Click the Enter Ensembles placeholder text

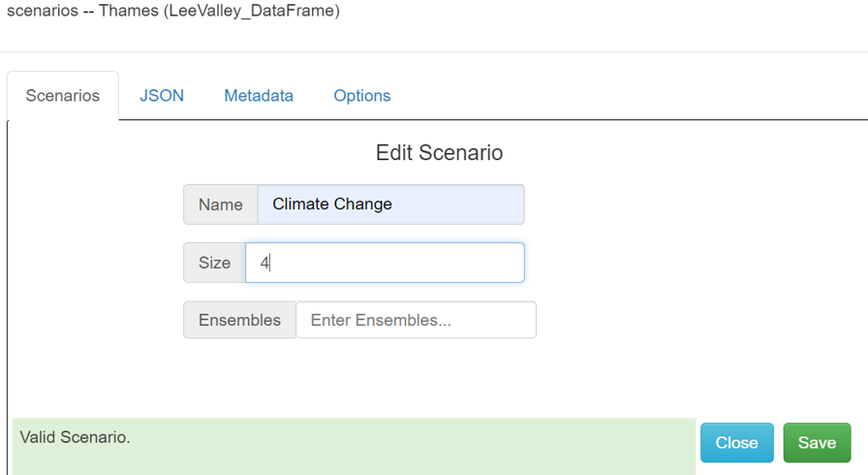(x=381, y=320)
